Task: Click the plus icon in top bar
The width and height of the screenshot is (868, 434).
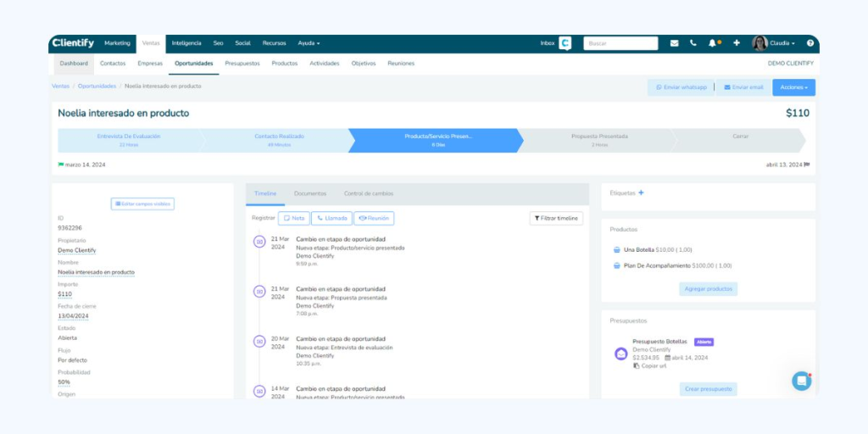Action: 737,43
